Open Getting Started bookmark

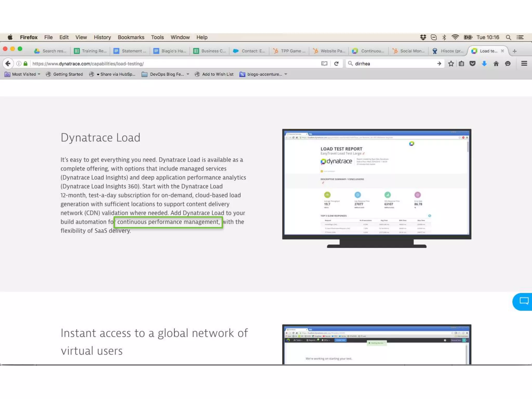pos(64,74)
